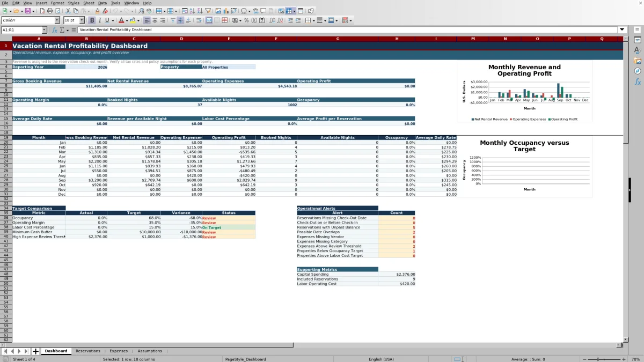Click the Formula equals sign icon

tap(74, 30)
